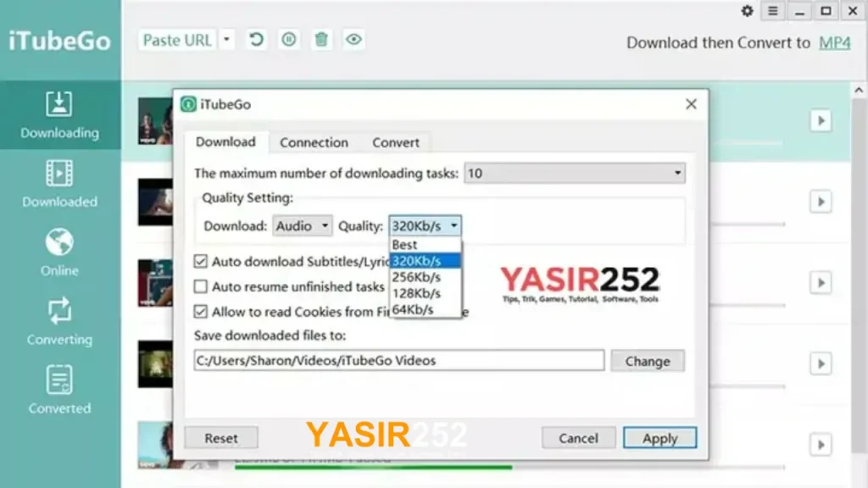Screen dimensions: 868x488
Task: Click thumbnail of fourth download item
Action: click(156, 364)
